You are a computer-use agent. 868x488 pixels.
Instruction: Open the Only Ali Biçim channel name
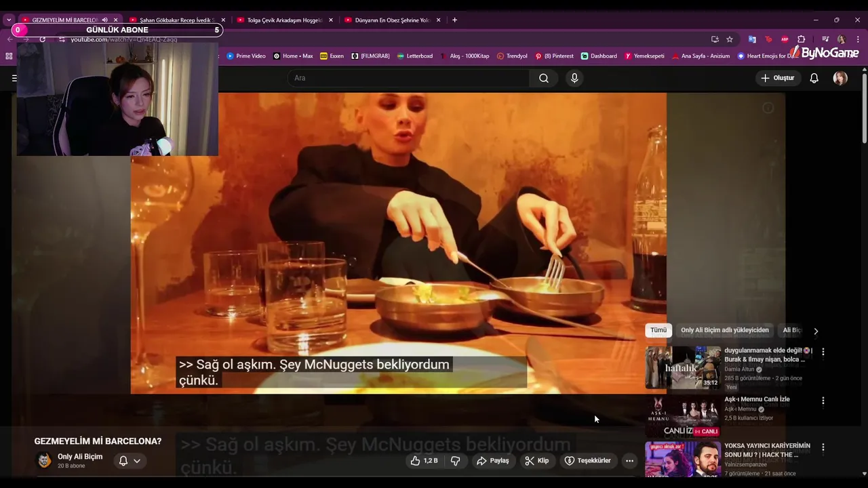point(80,457)
